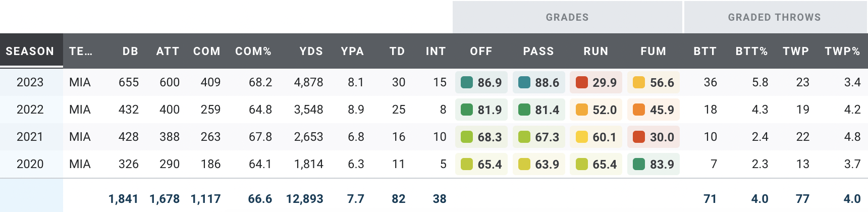Select the GRADES group header
The image size is (868, 212).
pos(567,17)
